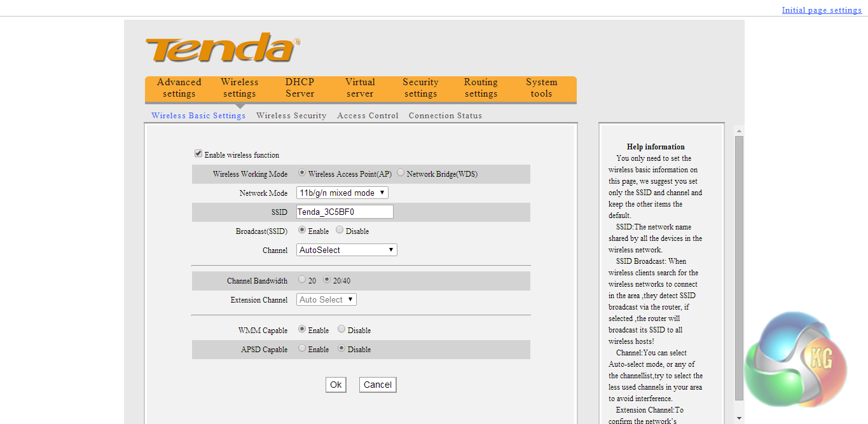Click the Cancel button

pyautogui.click(x=378, y=385)
